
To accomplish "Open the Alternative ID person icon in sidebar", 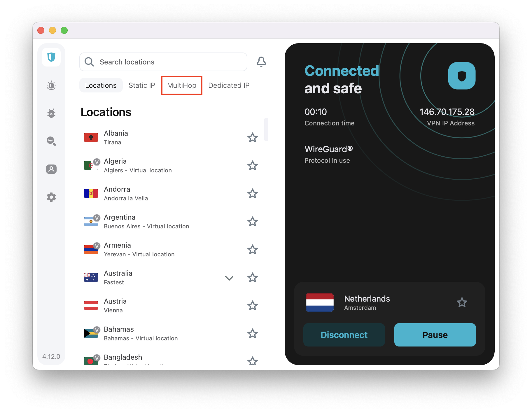I will point(51,169).
